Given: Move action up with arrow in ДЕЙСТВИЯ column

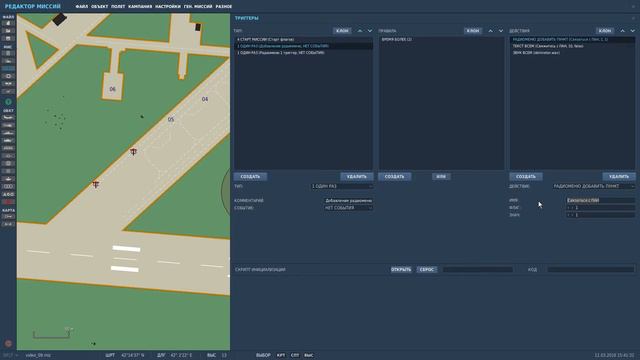Looking at the screenshot, I should pos(622,31).
